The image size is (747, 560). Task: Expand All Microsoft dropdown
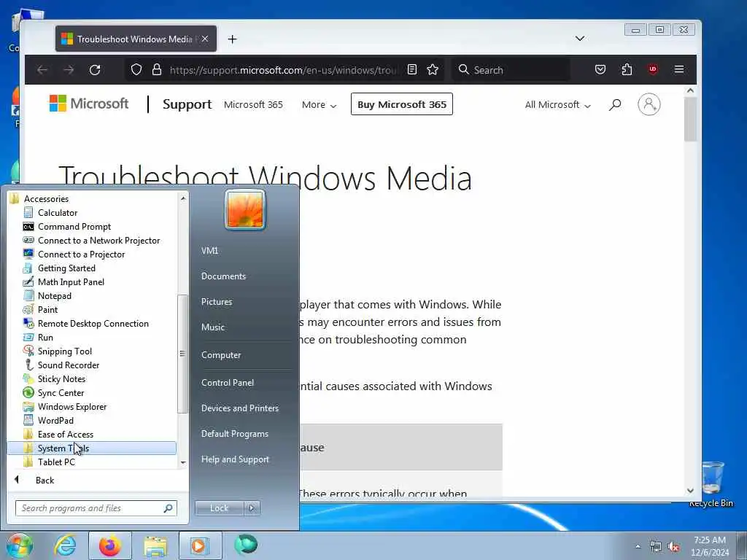tap(557, 105)
